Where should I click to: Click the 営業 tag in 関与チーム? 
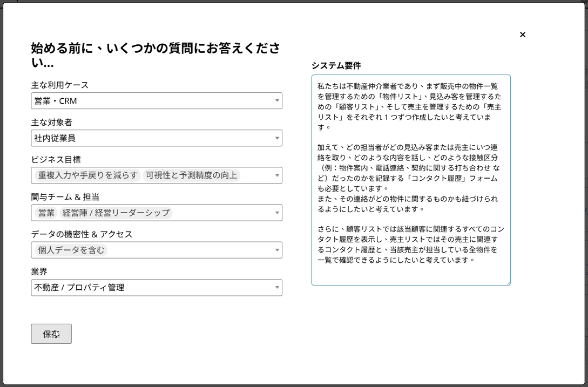tap(46, 213)
